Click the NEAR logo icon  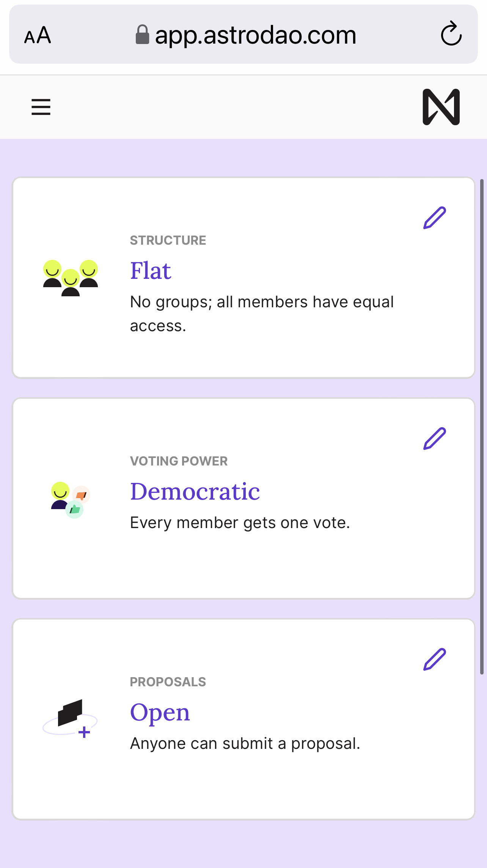[x=441, y=107]
